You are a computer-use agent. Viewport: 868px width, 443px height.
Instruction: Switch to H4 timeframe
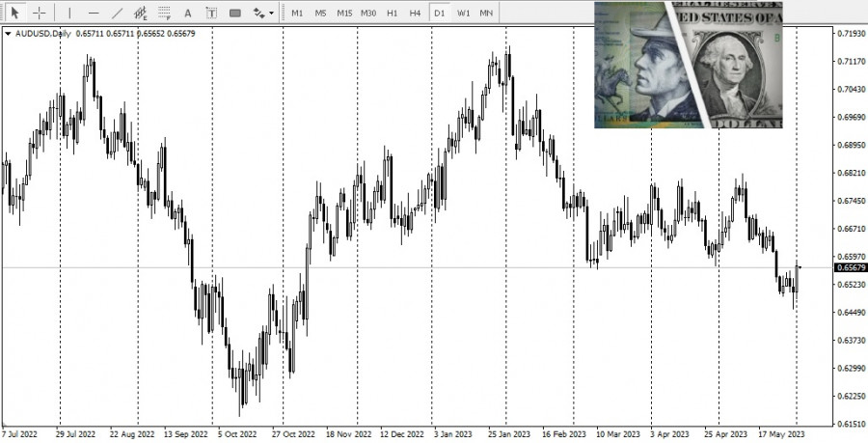415,13
